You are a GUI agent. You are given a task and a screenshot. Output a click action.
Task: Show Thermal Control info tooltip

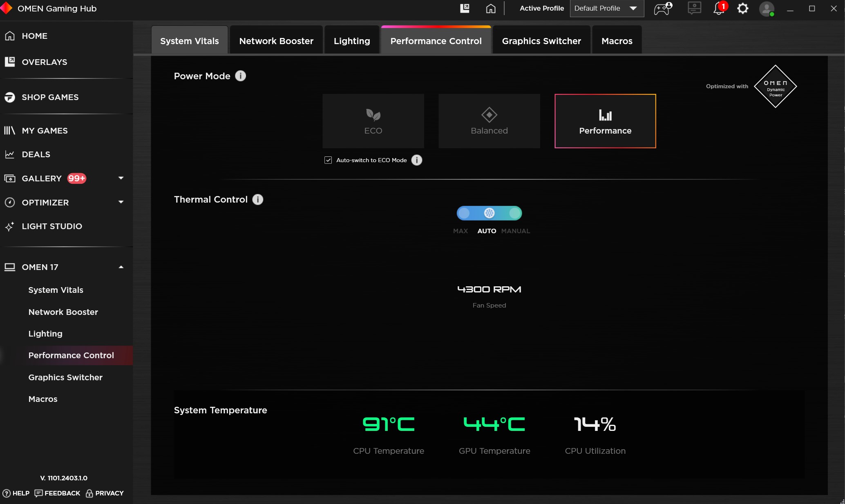[x=258, y=199]
